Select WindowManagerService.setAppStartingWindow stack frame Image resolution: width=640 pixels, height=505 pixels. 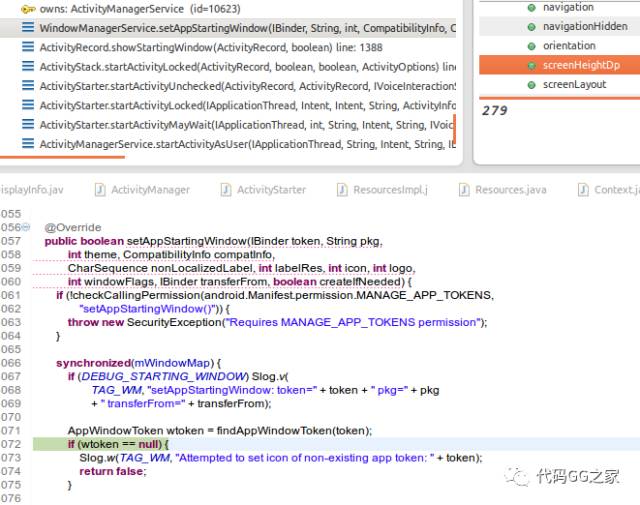[228, 28]
